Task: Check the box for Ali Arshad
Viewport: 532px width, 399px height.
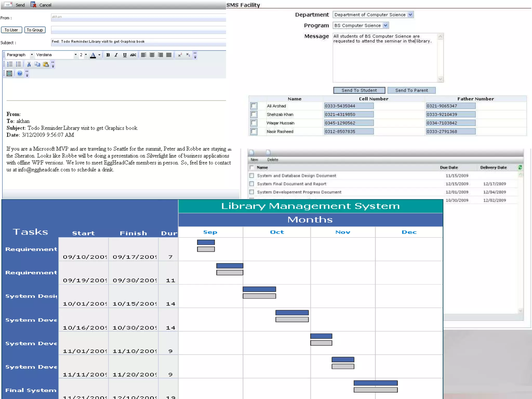Action: click(x=254, y=106)
